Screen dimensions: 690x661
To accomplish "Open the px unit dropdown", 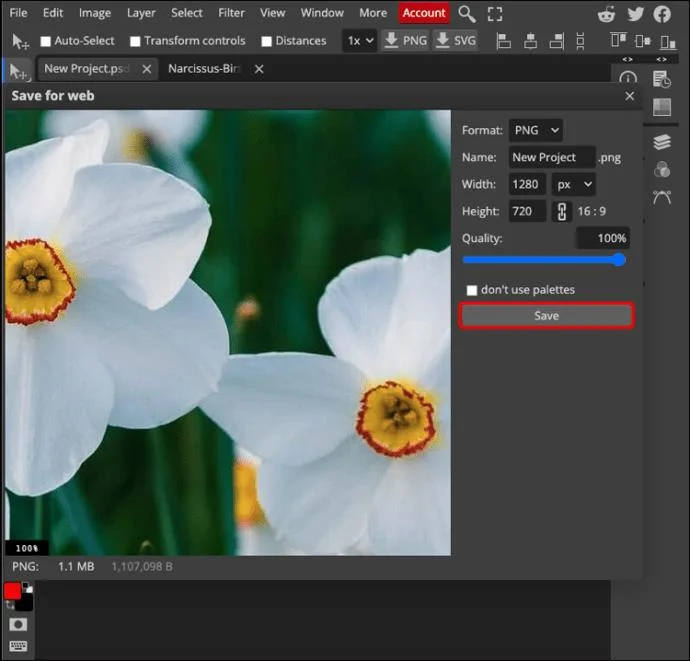I will [574, 184].
